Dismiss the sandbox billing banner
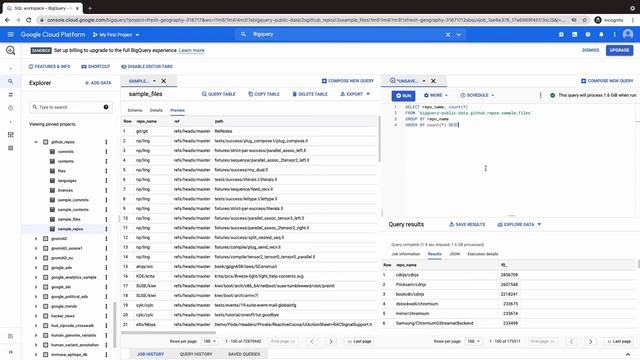This screenshot has width=640, height=360. pyautogui.click(x=590, y=50)
